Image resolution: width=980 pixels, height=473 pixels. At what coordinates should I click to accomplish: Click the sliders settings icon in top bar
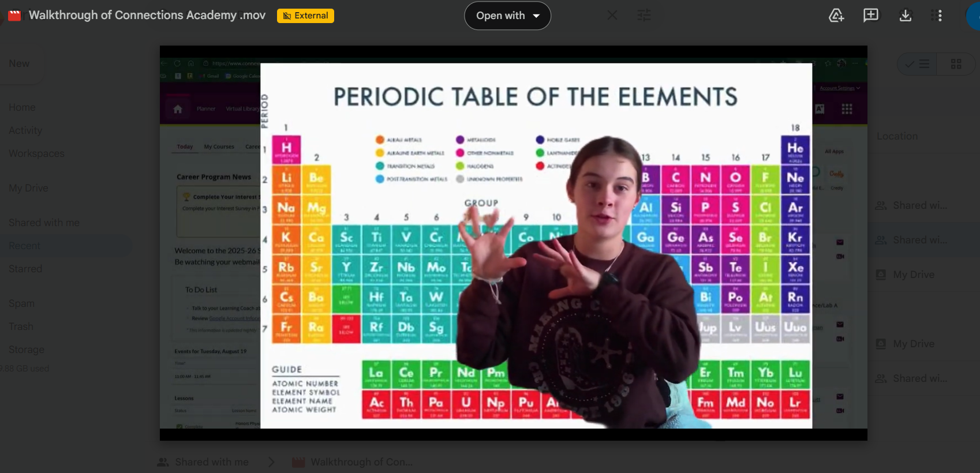click(644, 16)
